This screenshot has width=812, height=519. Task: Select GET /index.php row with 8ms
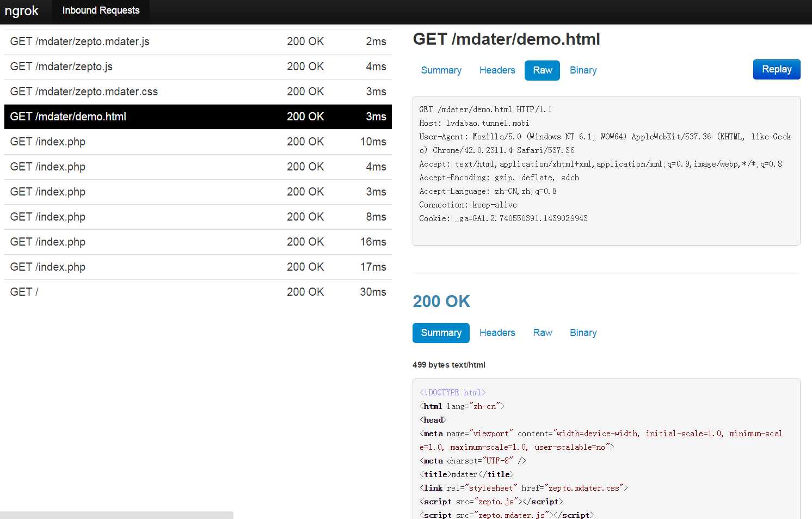pyautogui.click(x=198, y=217)
